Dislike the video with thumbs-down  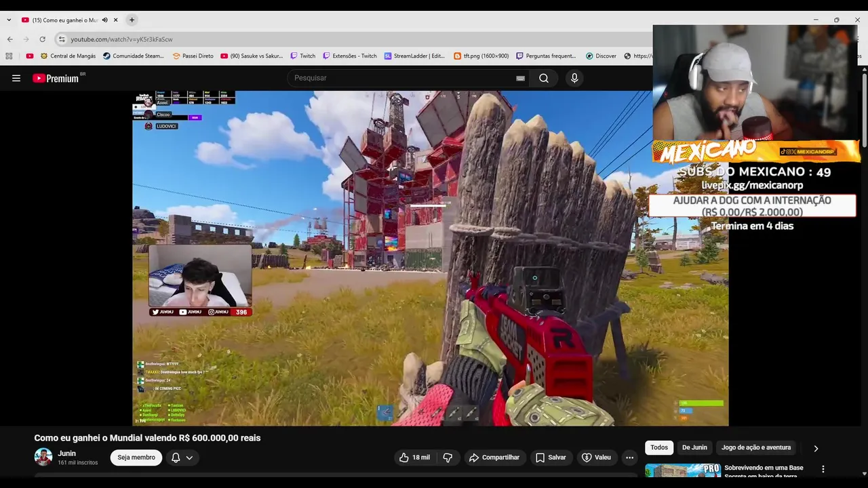pyautogui.click(x=448, y=457)
